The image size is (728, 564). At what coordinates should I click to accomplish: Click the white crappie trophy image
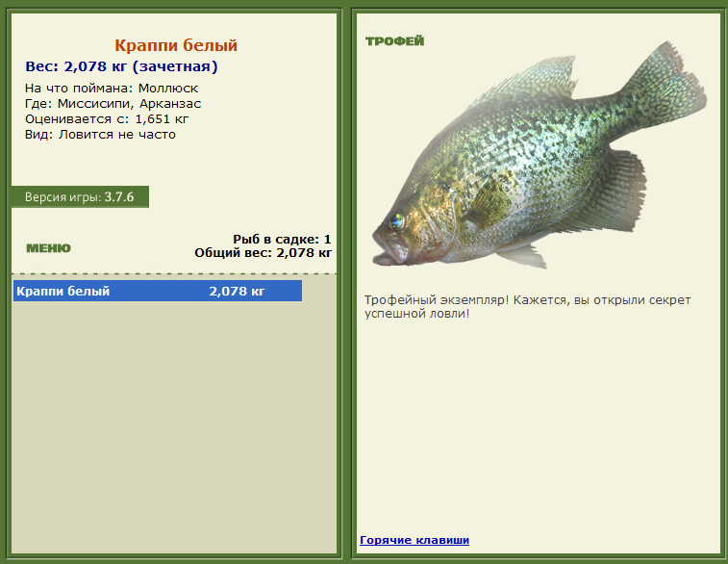pos(540,155)
